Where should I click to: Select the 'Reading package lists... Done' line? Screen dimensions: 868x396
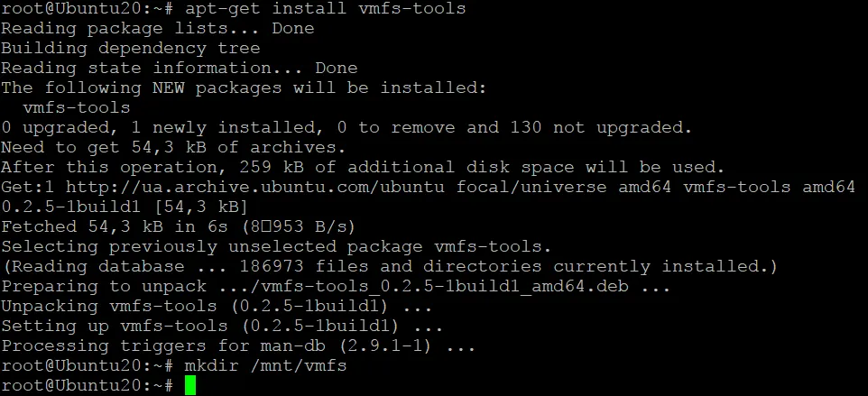pyautogui.click(x=157, y=29)
